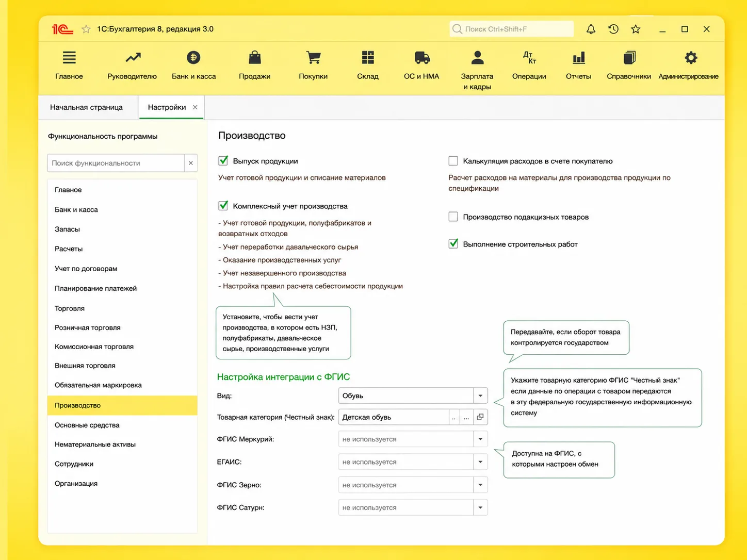This screenshot has height=560, width=747.
Task: Close the Настройки tab
Action: 195,107
